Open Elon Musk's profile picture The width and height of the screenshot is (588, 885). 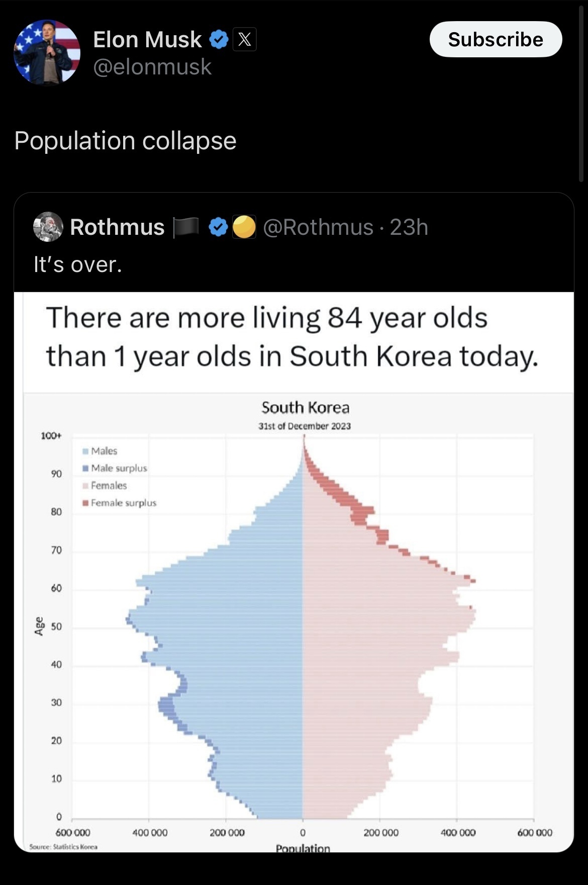(47, 52)
